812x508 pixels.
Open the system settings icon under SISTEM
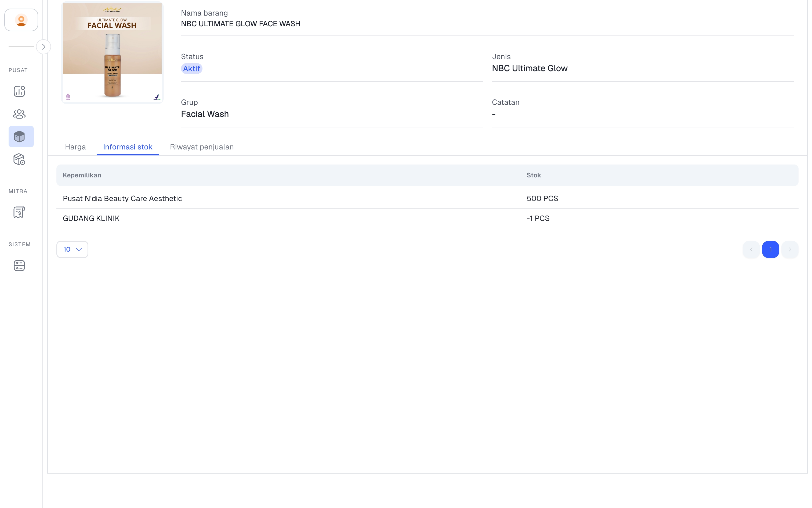click(19, 266)
